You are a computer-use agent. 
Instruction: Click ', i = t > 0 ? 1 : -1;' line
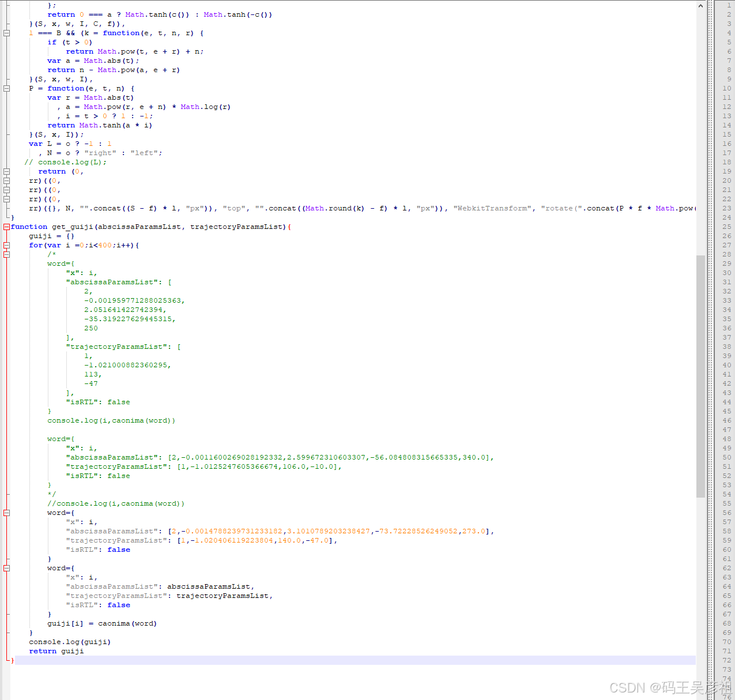[x=104, y=116]
